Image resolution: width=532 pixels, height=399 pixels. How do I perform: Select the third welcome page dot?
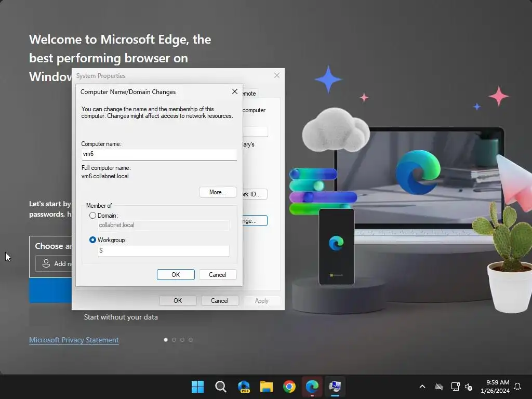coord(182,340)
